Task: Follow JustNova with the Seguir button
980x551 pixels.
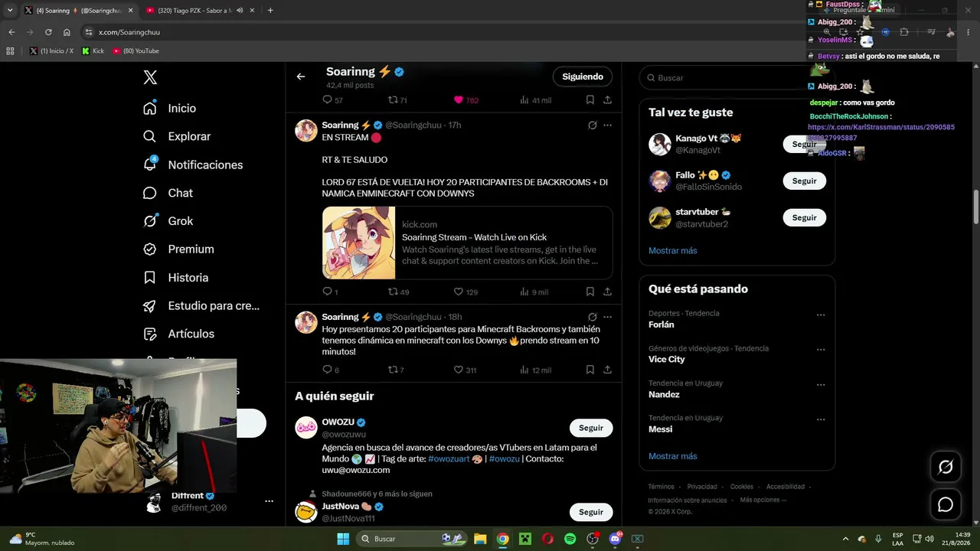Action: pos(591,512)
